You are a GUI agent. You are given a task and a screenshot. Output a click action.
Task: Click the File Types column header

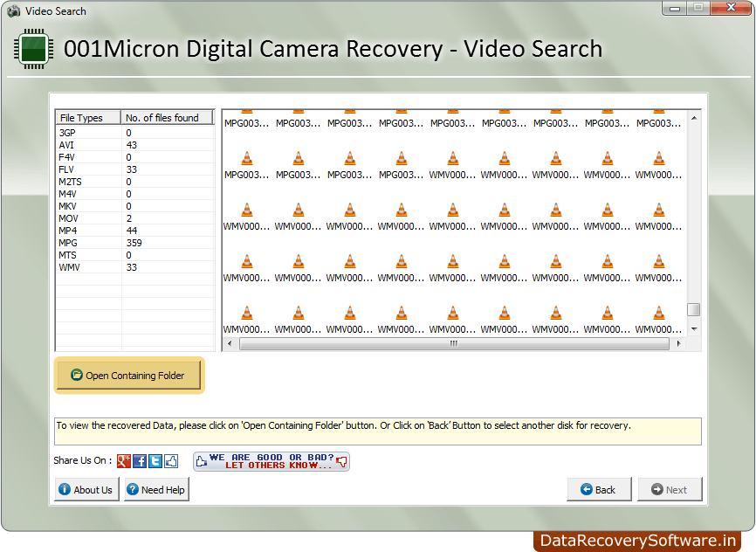click(88, 118)
